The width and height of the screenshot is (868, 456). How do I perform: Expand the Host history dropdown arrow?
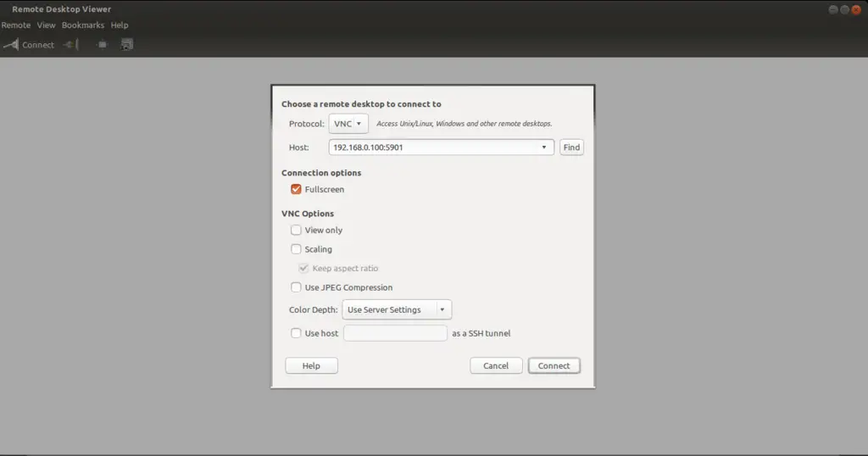tap(544, 147)
